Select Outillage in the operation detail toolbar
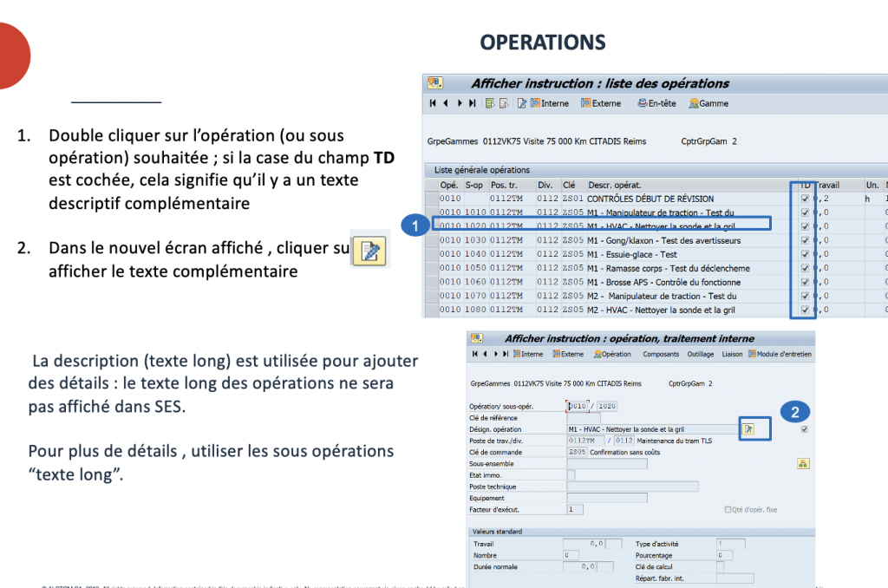 coord(701,354)
